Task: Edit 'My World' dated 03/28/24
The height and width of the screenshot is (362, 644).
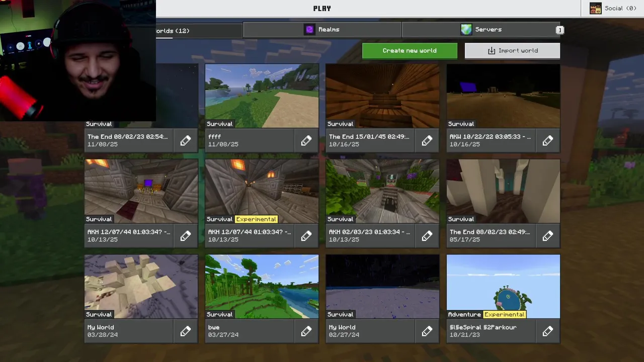Action: click(186, 331)
